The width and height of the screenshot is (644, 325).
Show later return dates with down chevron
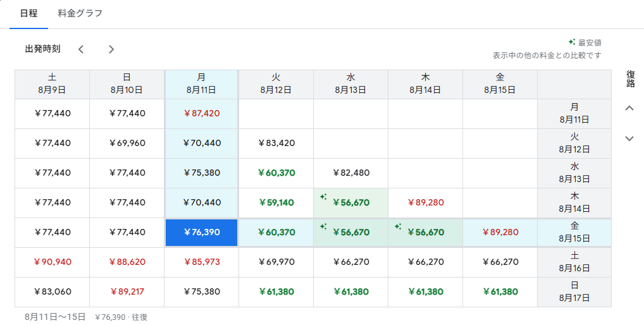[629, 138]
